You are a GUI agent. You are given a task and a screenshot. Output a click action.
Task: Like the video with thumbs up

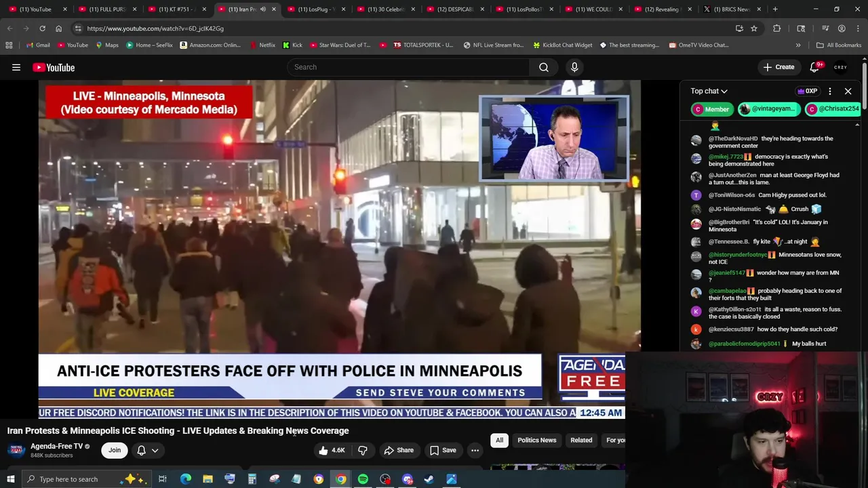332,450
